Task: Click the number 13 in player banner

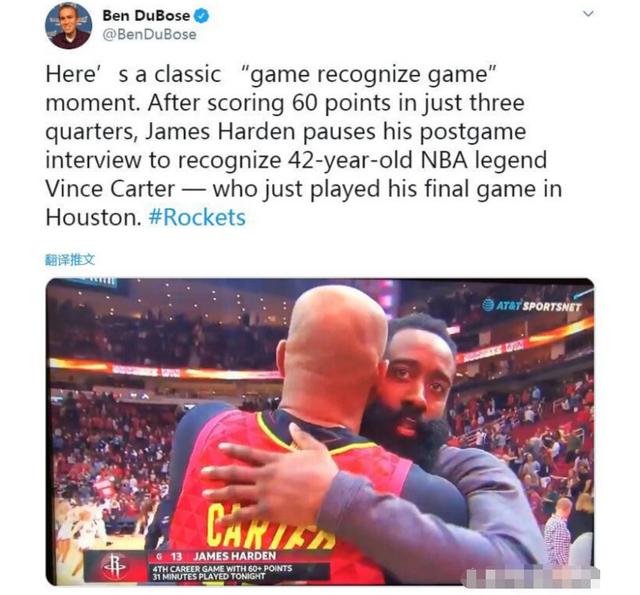Action: pyautogui.click(x=176, y=556)
